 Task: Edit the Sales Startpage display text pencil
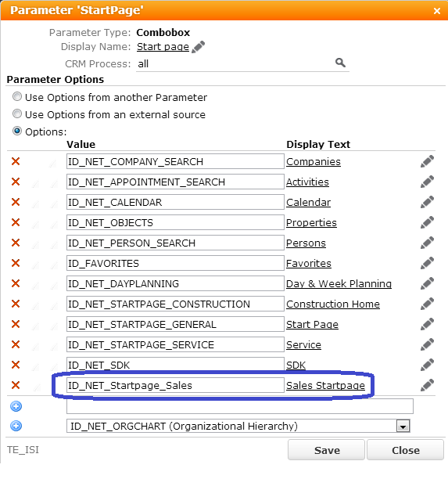click(427, 385)
